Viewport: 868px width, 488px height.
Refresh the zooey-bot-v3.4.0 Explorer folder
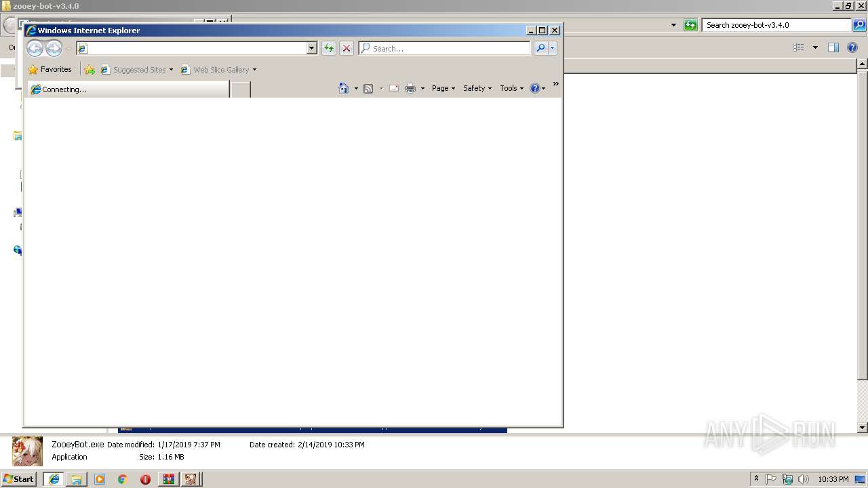point(690,25)
